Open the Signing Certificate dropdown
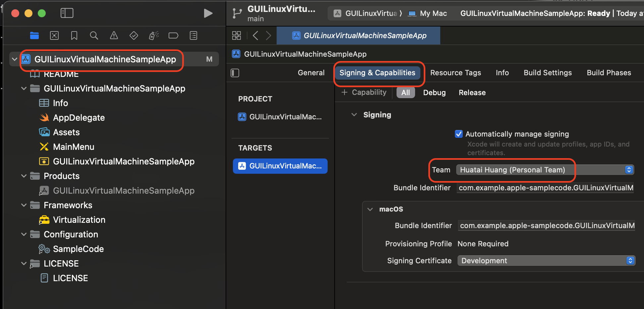The height and width of the screenshot is (309, 644). (x=546, y=261)
